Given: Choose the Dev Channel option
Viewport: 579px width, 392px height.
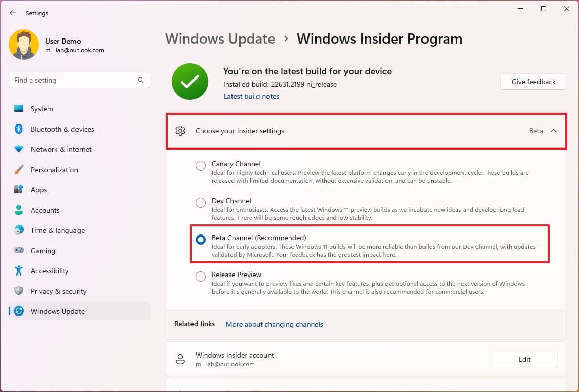Looking at the screenshot, I should tap(200, 203).
